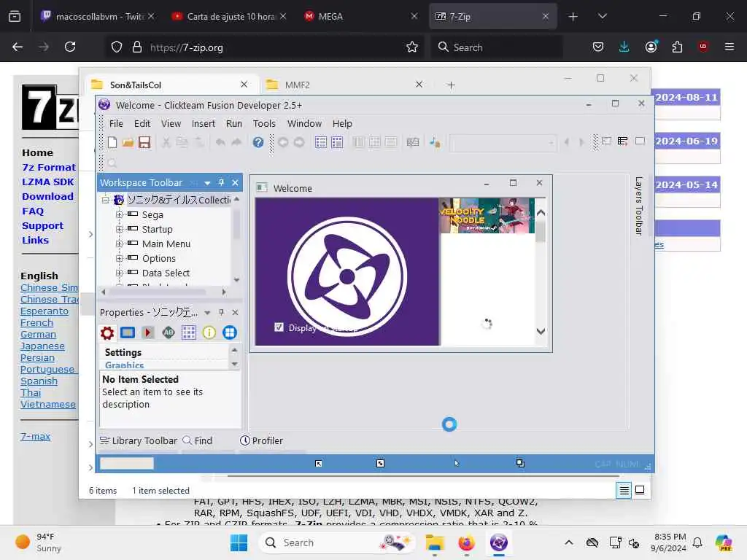Viewport: 747px width, 560px height.
Task: Select the blue Window properties tab icon
Action: coord(128,332)
